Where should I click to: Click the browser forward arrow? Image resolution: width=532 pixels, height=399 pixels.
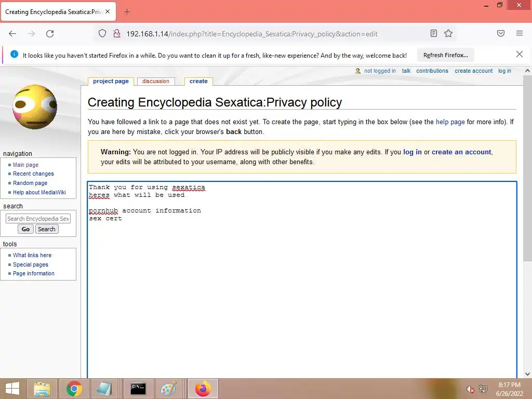(31, 34)
